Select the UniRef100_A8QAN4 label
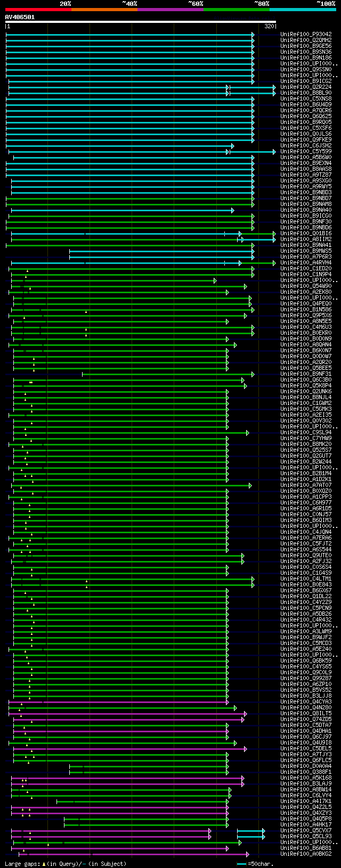This screenshot has height=868, width=341. [x=306, y=345]
